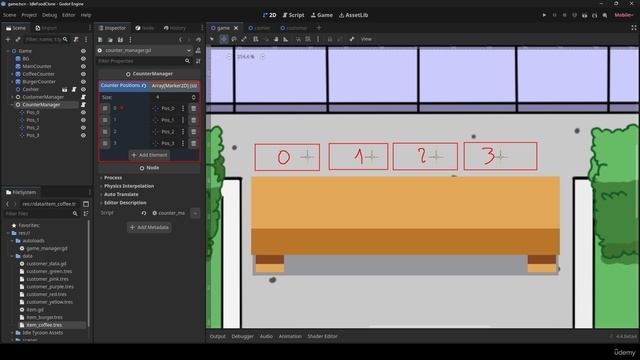
Task: Expand the CoffeeCounter node
Action: coord(12,74)
